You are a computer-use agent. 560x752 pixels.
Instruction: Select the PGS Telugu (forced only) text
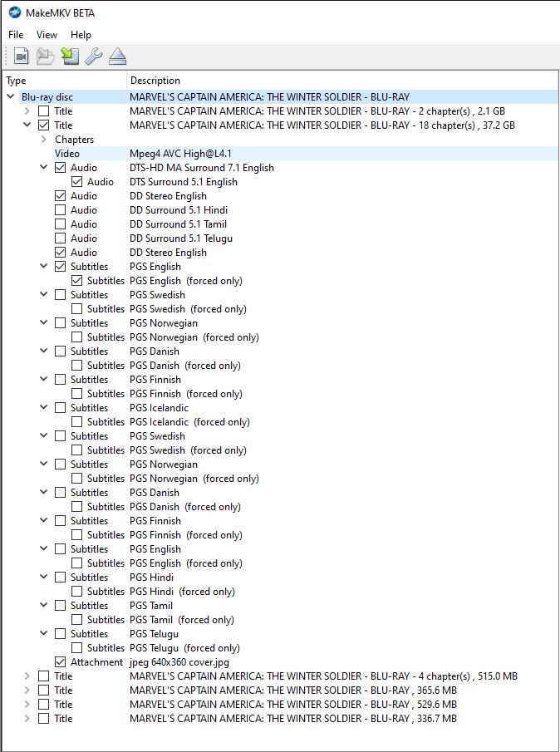pos(184,648)
